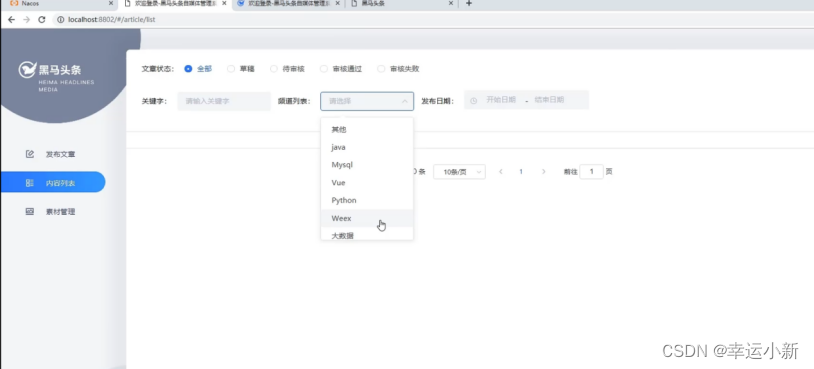Go to the previous page arrow
This screenshot has height=369, width=814.
pos(500,172)
